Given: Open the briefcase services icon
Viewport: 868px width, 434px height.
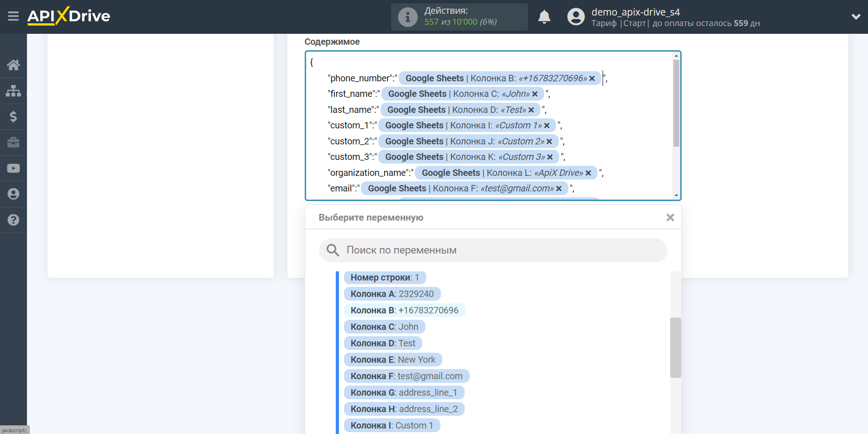Looking at the screenshot, I should pos(13,143).
